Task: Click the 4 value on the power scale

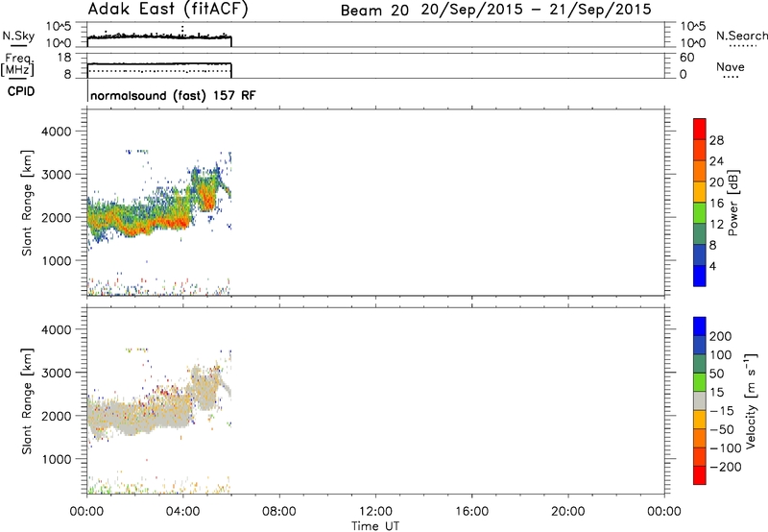Action: click(x=712, y=266)
